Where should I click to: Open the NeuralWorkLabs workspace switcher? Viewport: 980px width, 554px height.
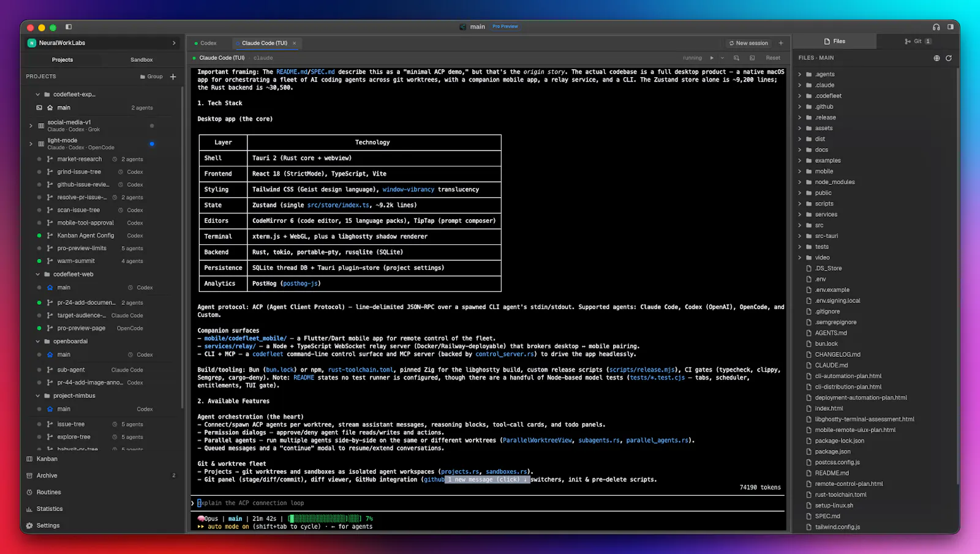click(x=102, y=43)
